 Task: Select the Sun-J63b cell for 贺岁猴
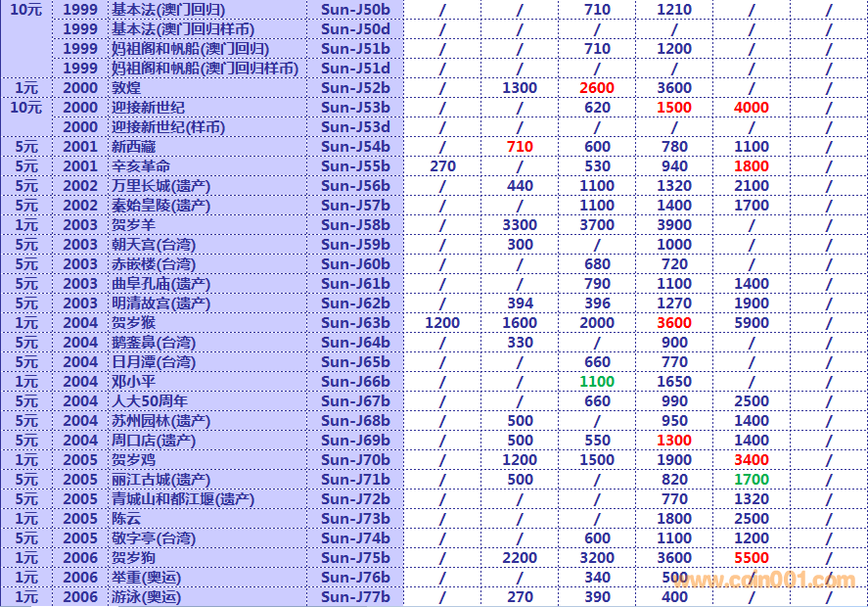click(x=355, y=323)
